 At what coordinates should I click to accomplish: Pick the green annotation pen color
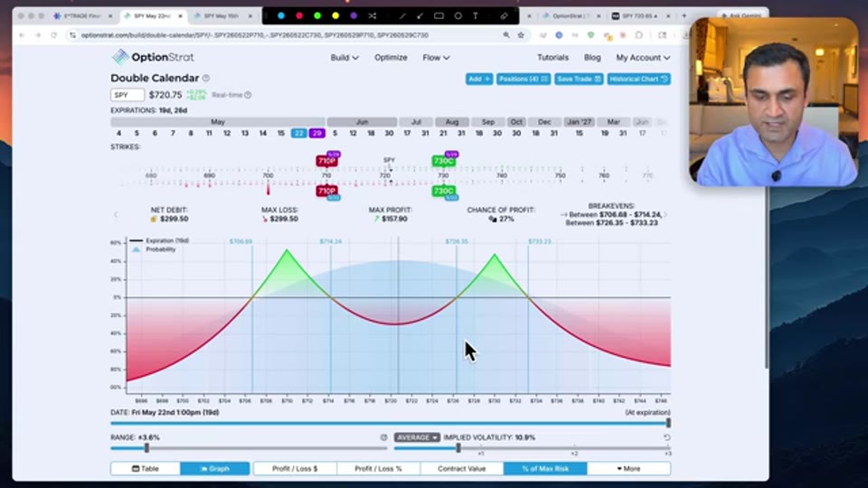pyautogui.click(x=317, y=16)
